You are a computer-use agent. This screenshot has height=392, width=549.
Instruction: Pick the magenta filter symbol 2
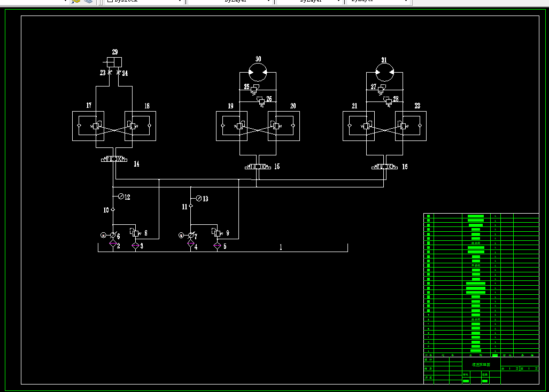pos(113,244)
